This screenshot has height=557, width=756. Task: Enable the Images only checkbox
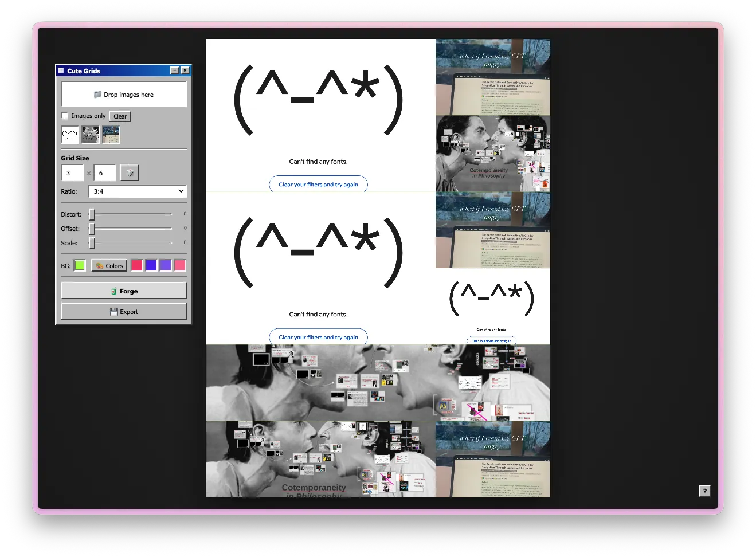(x=65, y=116)
